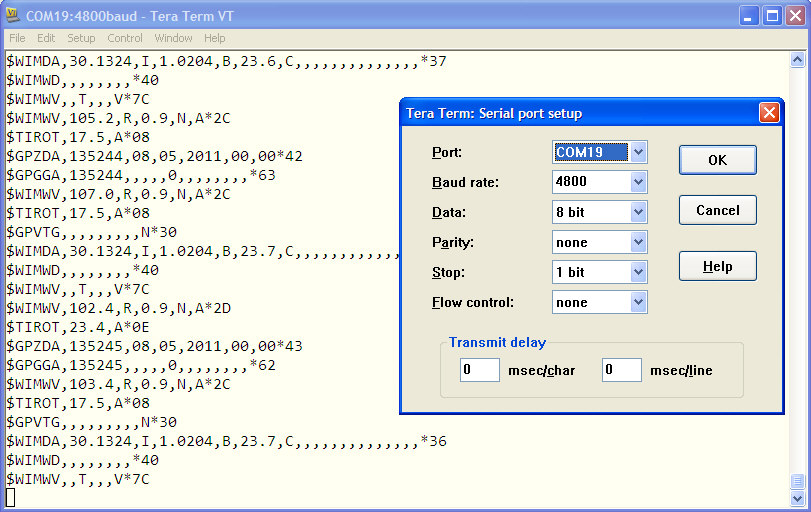
Task: Click the line $GPZDA,135244,08,05,2011,00,00*42
Action: click(154, 156)
